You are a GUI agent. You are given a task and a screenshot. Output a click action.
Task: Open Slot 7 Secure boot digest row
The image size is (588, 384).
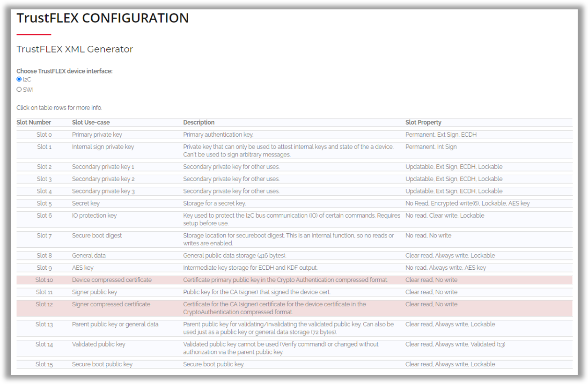coord(96,236)
